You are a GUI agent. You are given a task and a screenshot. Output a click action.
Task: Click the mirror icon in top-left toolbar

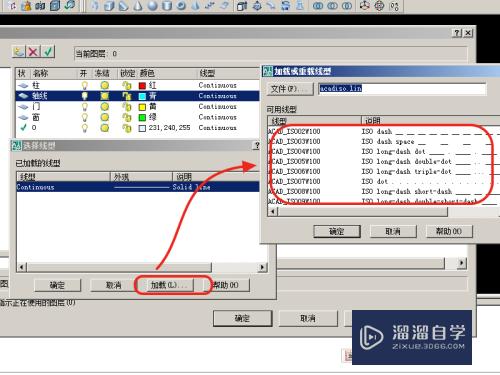click(40, 5)
